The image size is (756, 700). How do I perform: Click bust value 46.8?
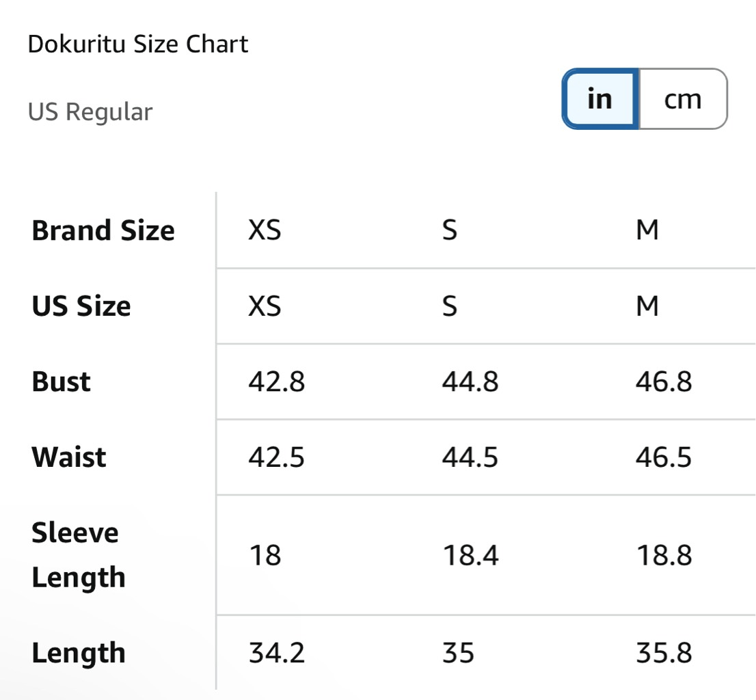coord(664,381)
